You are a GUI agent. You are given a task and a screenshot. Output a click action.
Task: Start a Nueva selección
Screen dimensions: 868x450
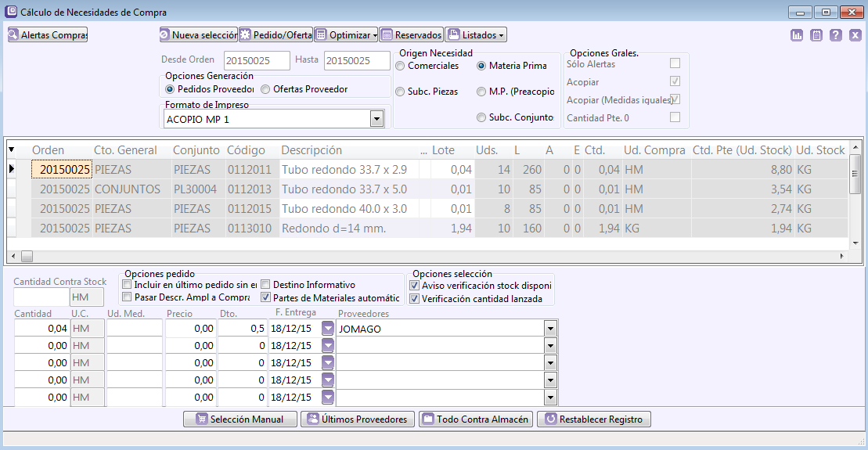coord(198,35)
